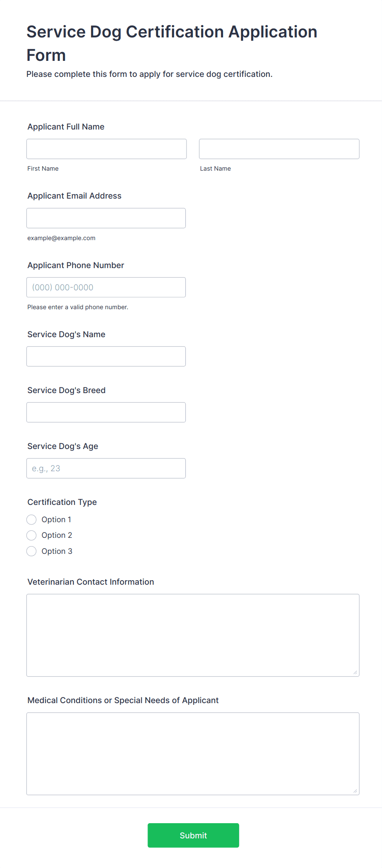Click the Veterinarian Contact Information textarea
The width and height of the screenshot is (382, 868).
(x=193, y=635)
